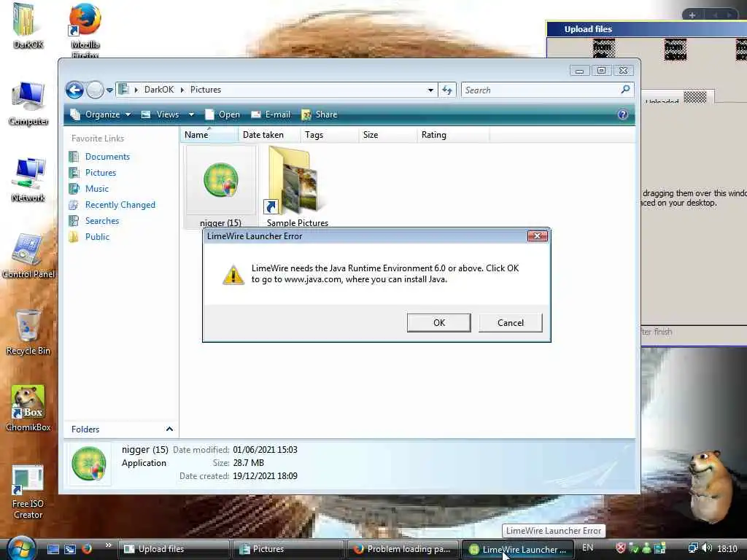Image resolution: width=747 pixels, height=560 pixels.
Task: Click the Views toolbar button
Action: [160, 114]
